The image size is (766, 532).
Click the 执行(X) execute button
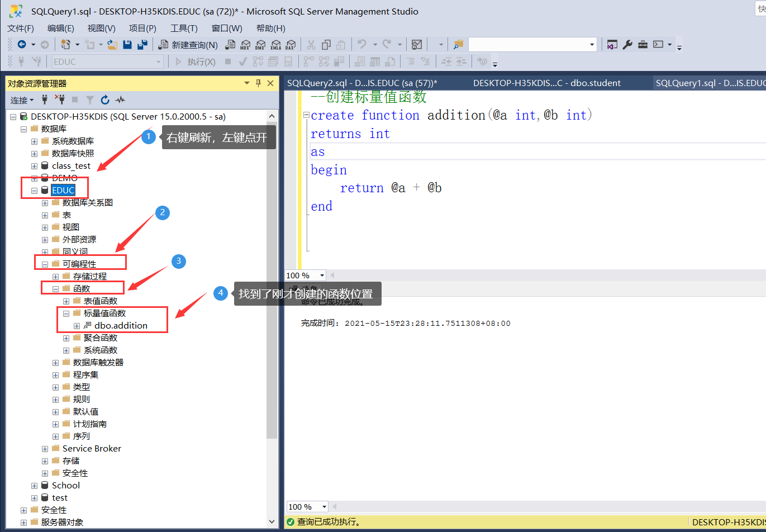click(x=195, y=61)
